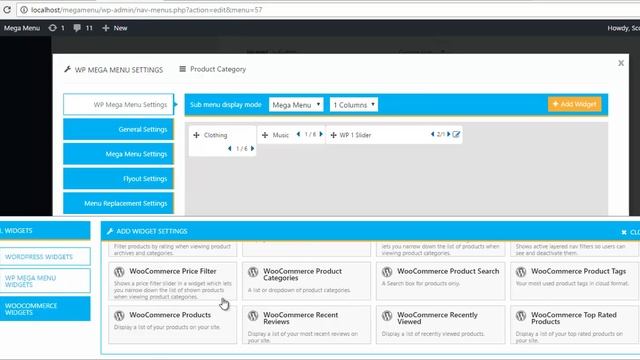640x360 pixels.
Task: Click 'A list or dropdown of product categories.' text
Action: (x=299, y=290)
